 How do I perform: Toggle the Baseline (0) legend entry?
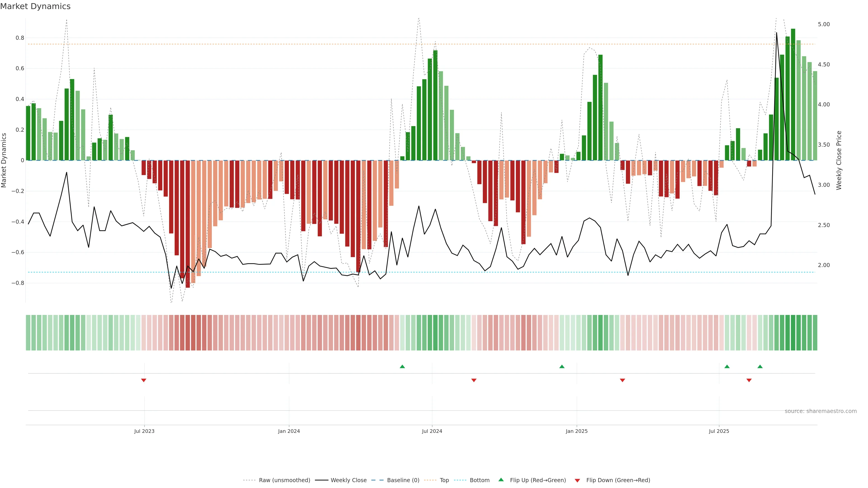tap(403, 480)
